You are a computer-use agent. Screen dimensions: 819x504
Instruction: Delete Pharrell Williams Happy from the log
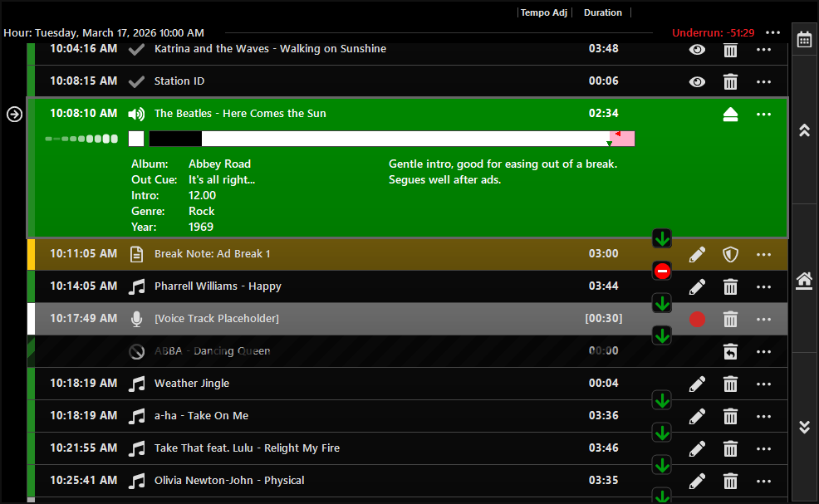click(x=730, y=286)
